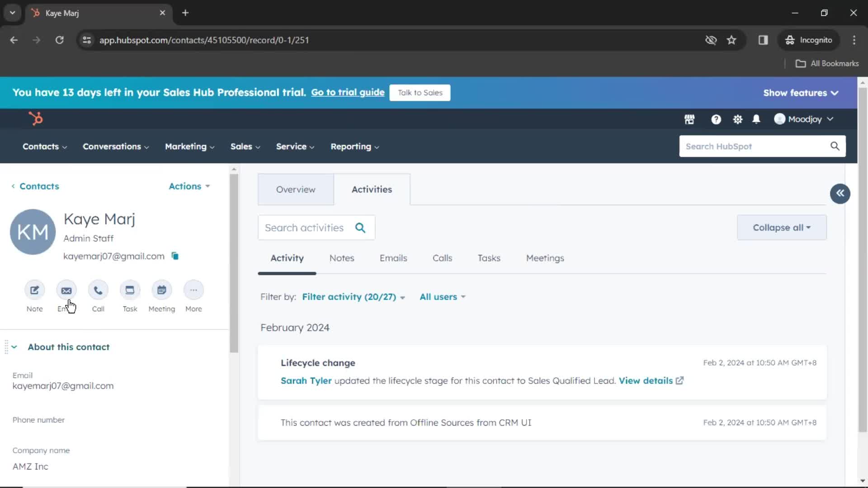Collapse all activity sections

tap(782, 227)
